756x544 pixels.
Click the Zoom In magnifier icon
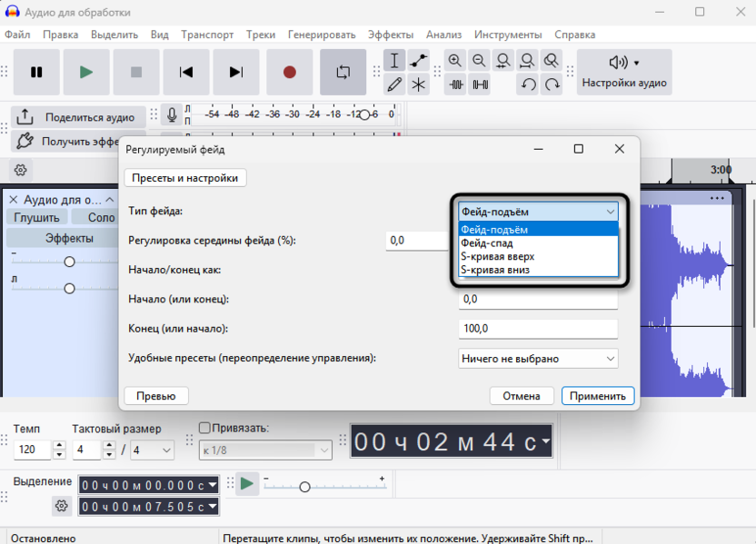pos(455,61)
